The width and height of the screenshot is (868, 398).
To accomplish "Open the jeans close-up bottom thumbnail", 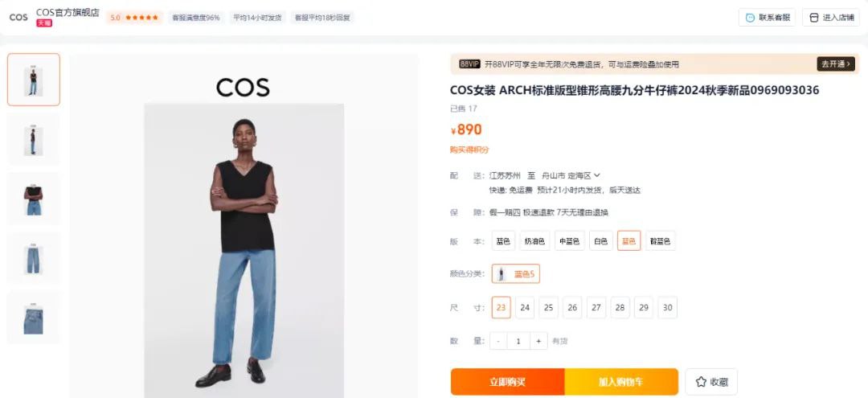I will 33,318.
